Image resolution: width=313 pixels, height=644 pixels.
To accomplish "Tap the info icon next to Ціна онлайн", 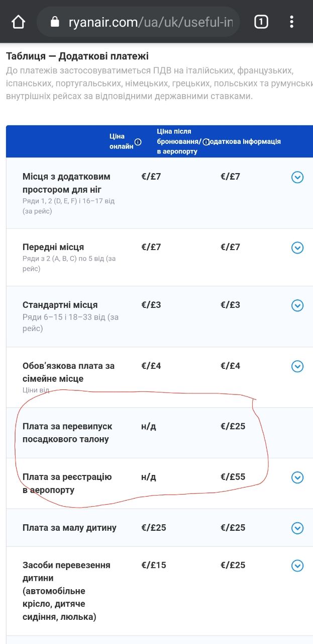I will click(x=138, y=142).
